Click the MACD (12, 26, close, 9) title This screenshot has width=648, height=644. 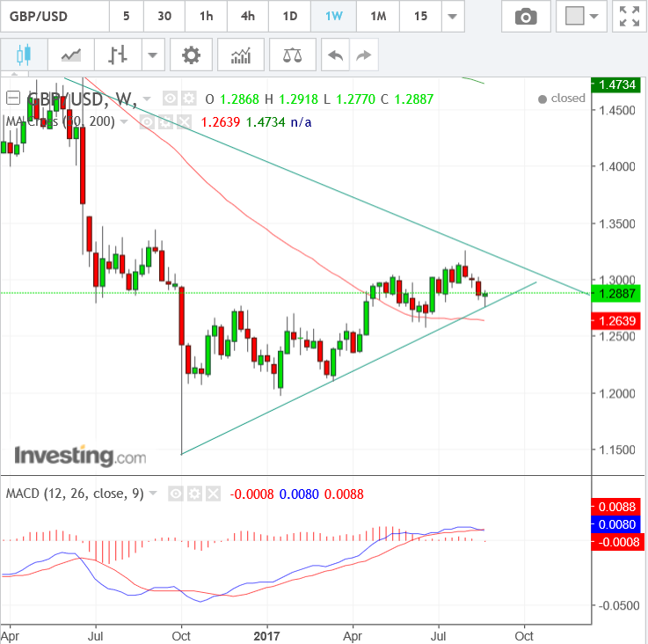coord(75,494)
